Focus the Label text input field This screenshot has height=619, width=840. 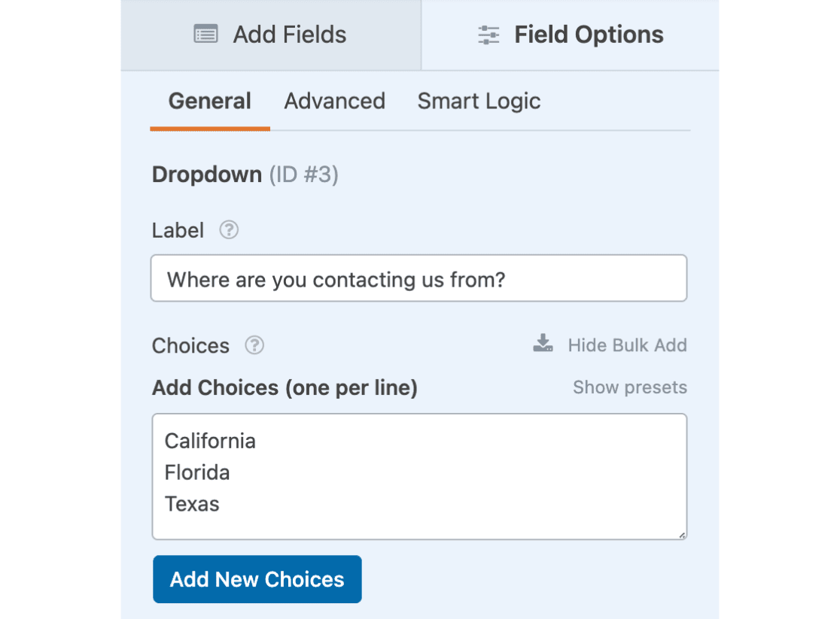[x=419, y=278]
